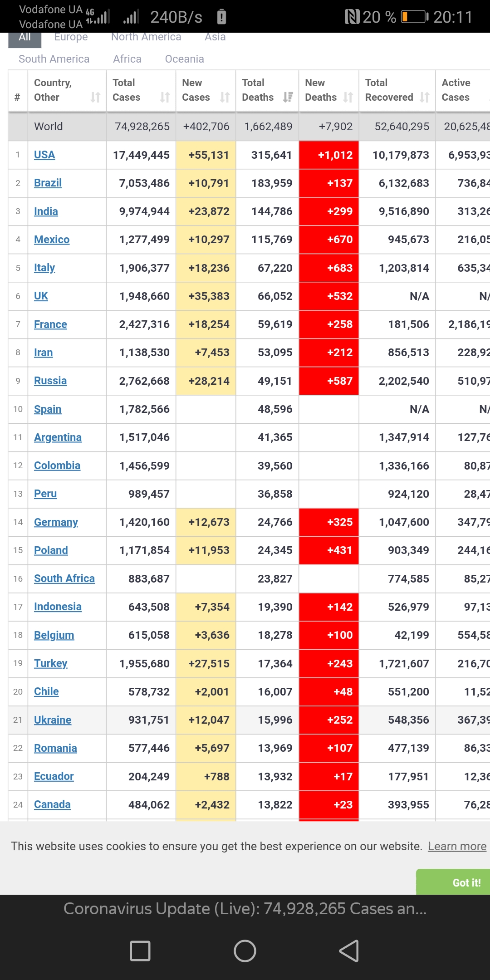Open the South America filter tab
This screenshot has height=980, width=490.
pos(54,59)
